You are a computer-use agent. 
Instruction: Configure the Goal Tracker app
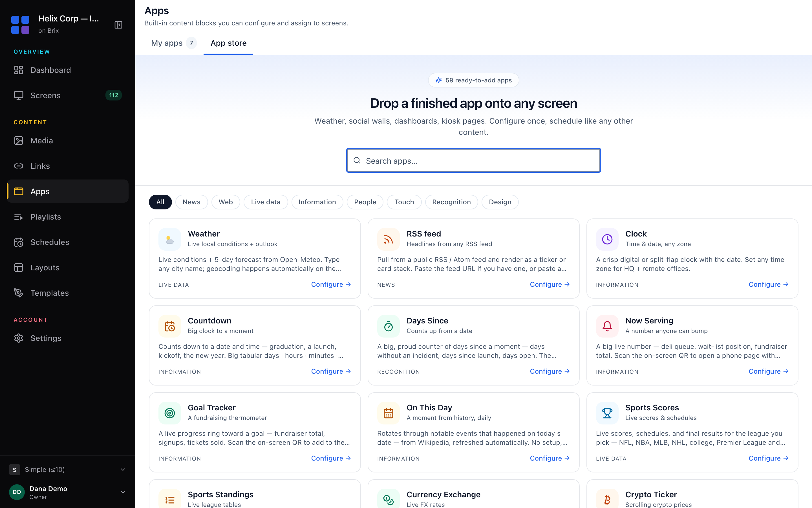coord(331,458)
